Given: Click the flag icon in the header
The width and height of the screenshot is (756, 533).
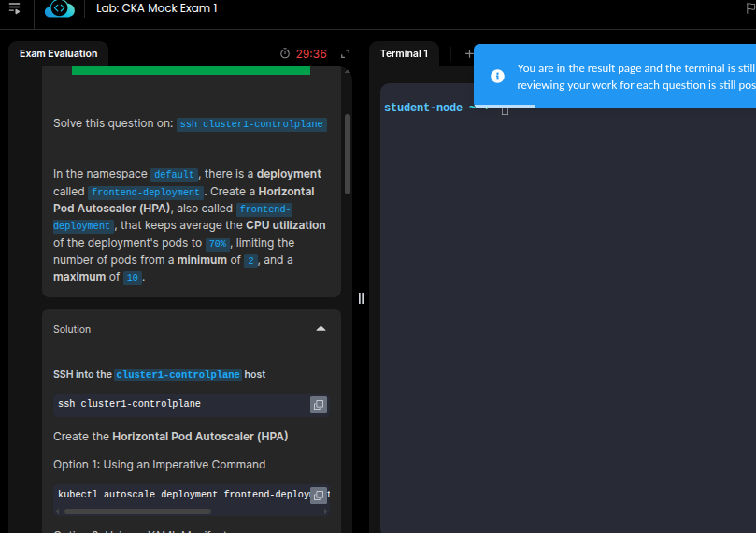Looking at the screenshot, I should pos(750,8).
